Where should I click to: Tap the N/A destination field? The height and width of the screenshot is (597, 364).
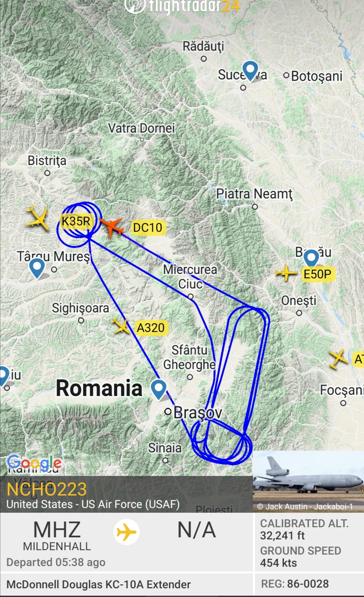(x=196, y=530)
